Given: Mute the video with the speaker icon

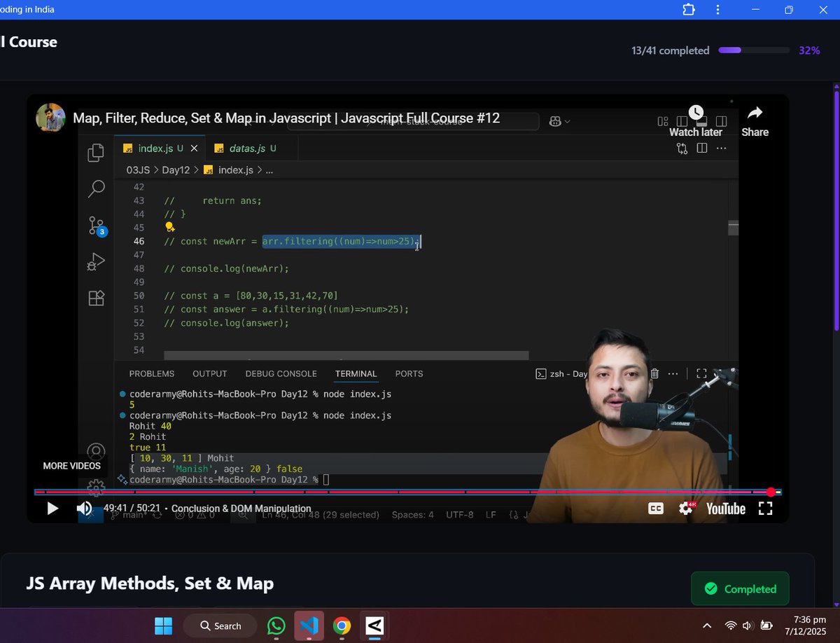Looking at the screenshot, I should tap(85, 509).
